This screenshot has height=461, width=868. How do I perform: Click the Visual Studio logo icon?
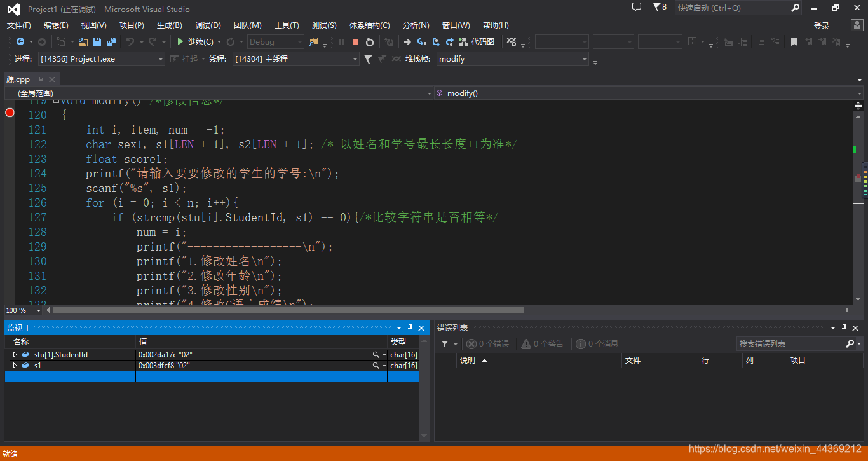[x=13, y=9]
